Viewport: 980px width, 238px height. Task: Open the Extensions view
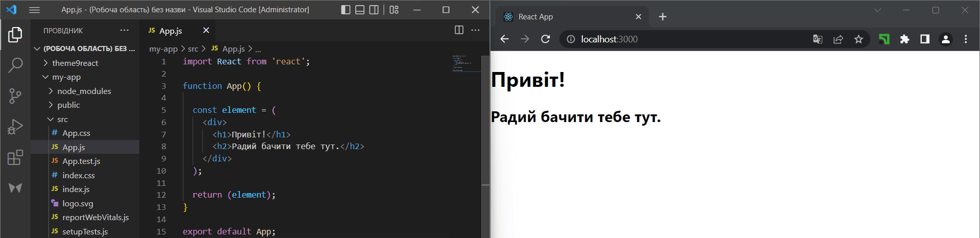pos(15,157)
